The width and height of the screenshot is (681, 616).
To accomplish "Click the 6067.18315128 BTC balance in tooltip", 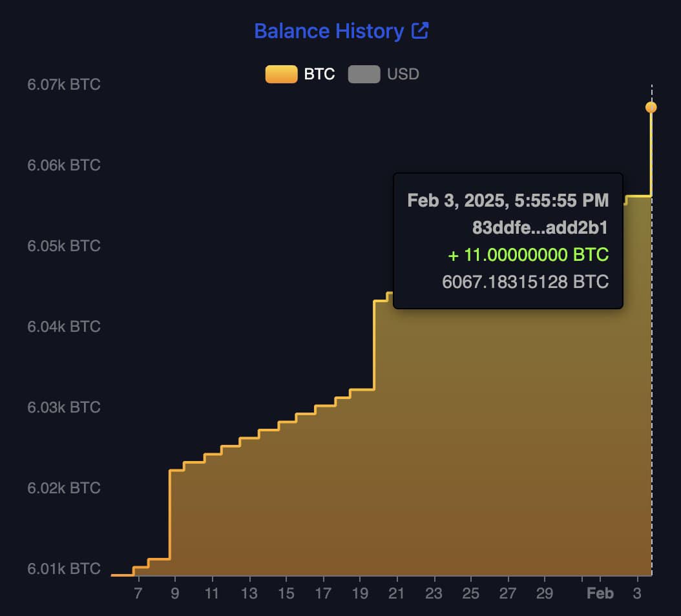I will [525, 282].
